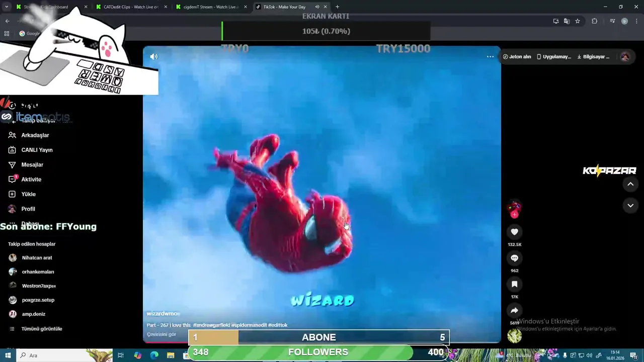Open the spinning sound disc thumbnail
The height and width of the screenshot is (362, 644).
[514, 336]
